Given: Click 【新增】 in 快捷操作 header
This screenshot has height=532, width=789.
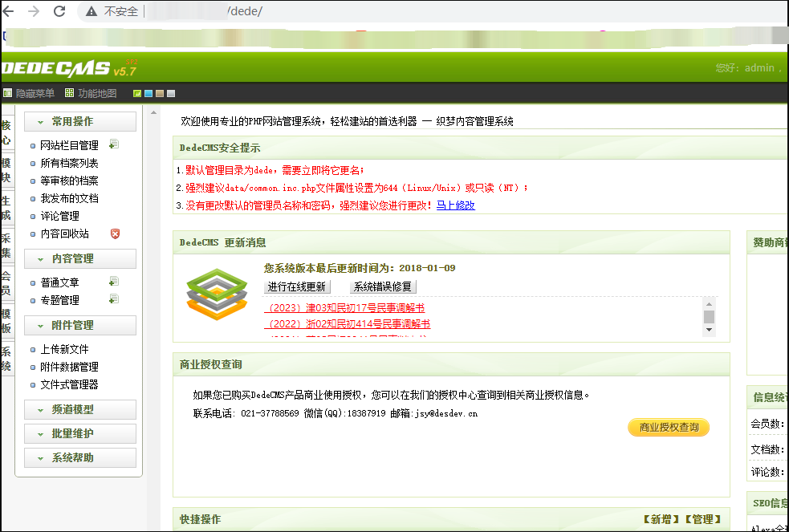Looking at the screenshot, I should tap(661, 519).
